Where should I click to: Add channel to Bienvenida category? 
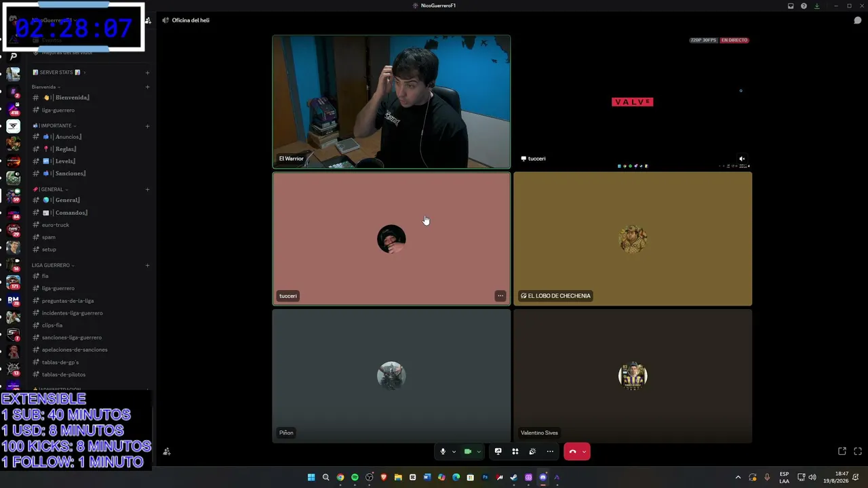(147, 87)
